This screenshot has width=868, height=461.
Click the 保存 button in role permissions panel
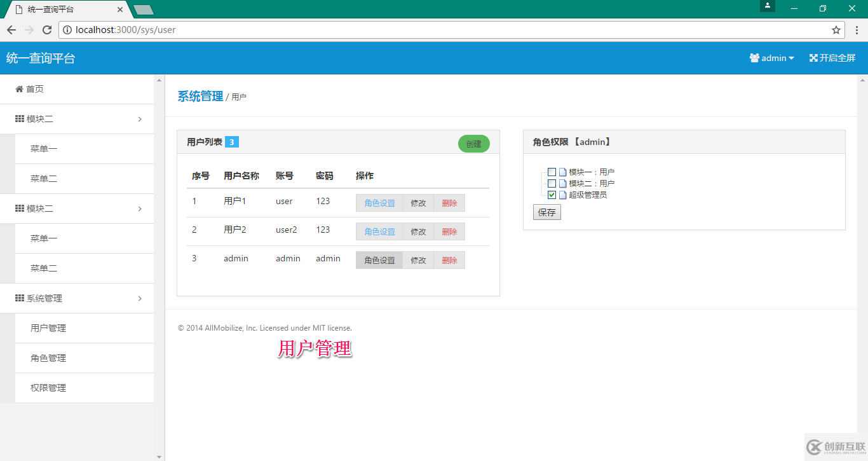[x=546, y=212]
